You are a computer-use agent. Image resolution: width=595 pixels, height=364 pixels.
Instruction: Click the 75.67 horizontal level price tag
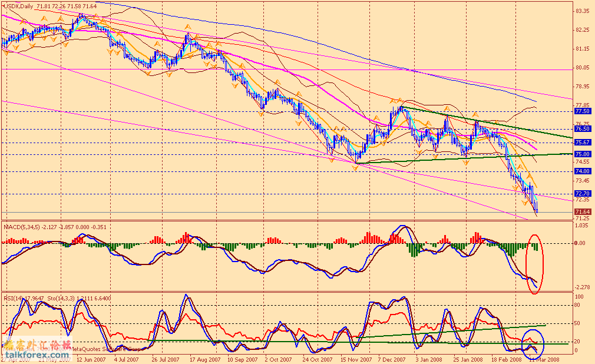point(583,143)
